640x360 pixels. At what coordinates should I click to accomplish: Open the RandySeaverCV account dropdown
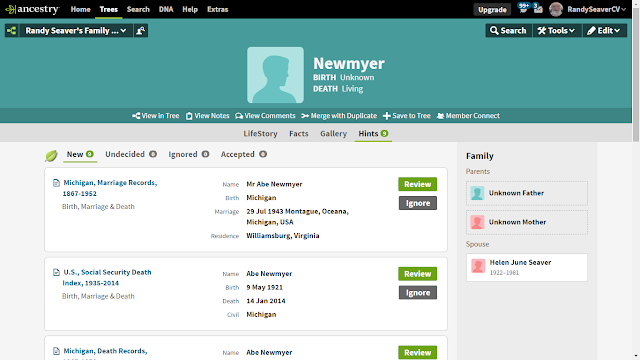596,9
